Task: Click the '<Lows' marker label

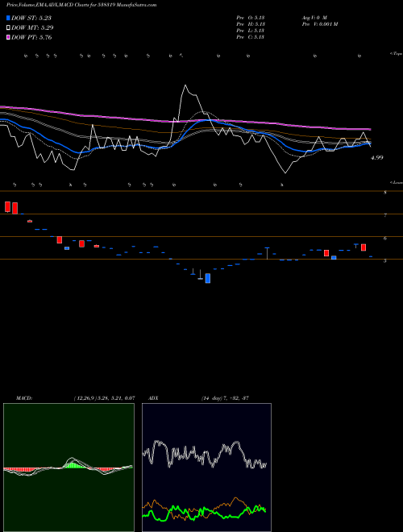Action: pos(397,182)
